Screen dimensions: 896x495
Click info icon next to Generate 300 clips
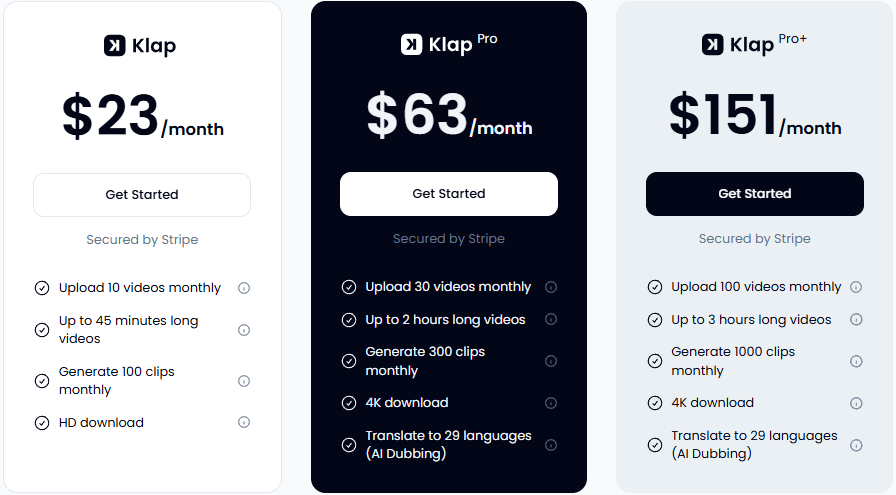click(551, 361)
